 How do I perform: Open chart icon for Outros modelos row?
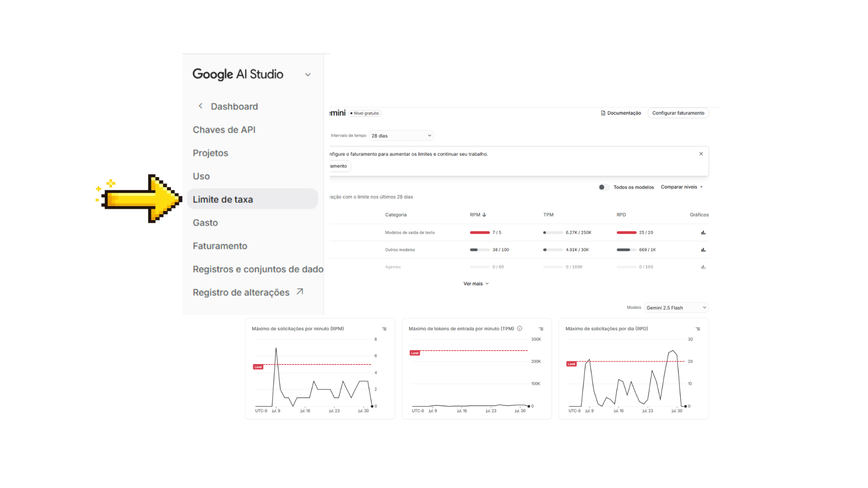(x=703, y=250)
